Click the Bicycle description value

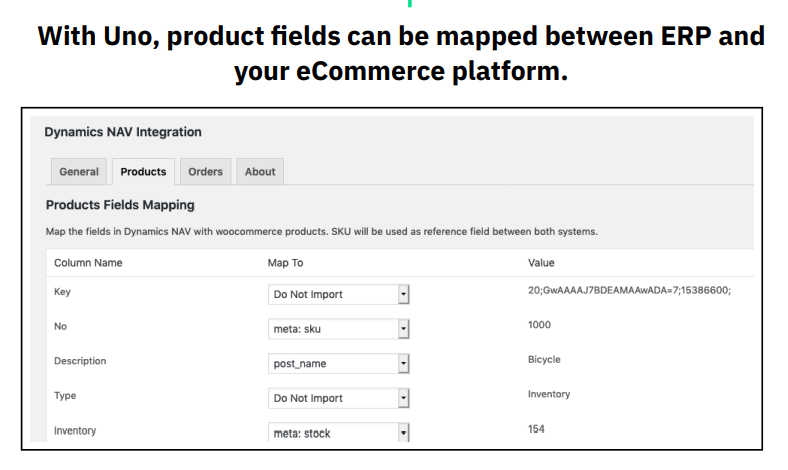(x=544, y=359)
